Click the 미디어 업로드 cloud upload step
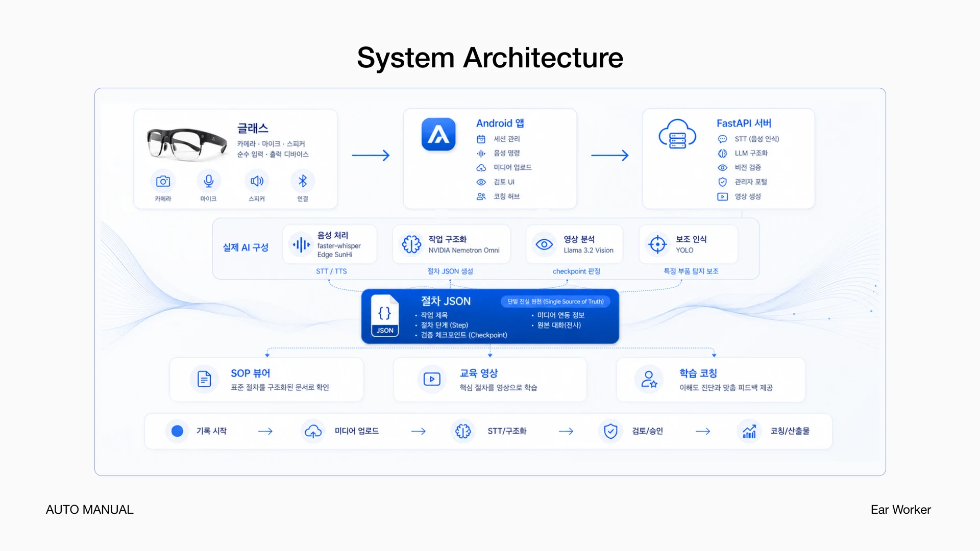980x551 pixels. click(x=340, y=431)
